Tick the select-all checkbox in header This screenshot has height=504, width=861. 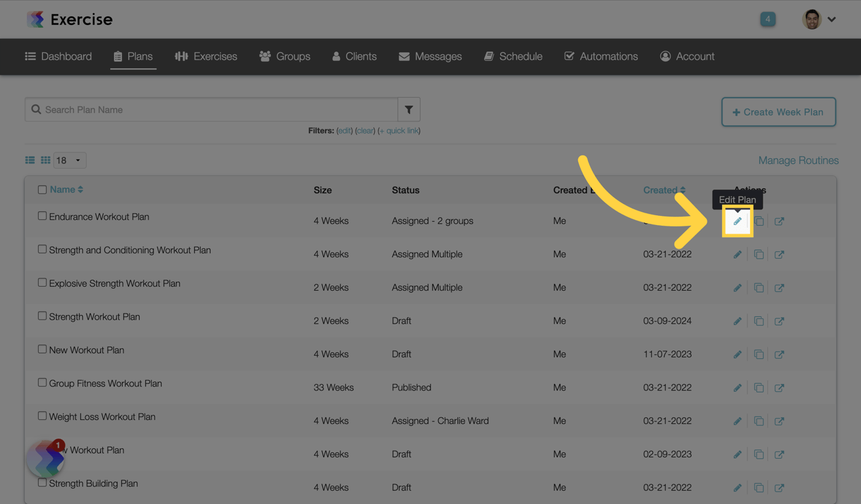pyautogui.click(x=42, y=190)
